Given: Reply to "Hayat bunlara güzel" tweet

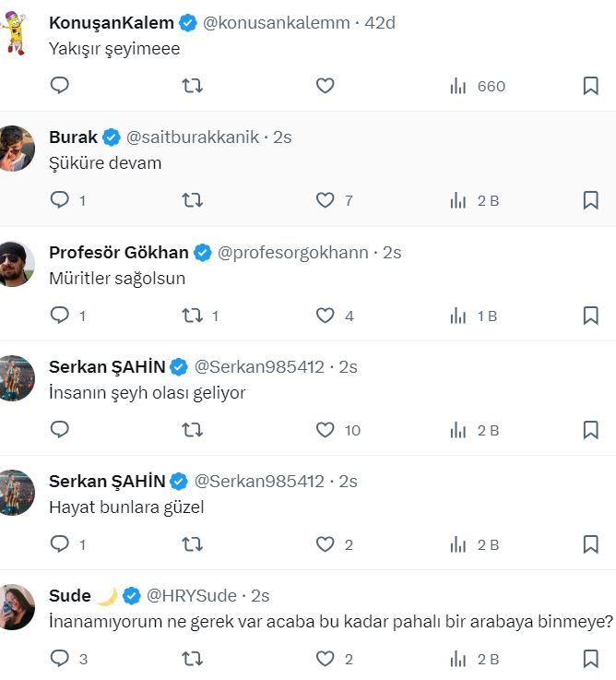Looking at the screenshot, I should [x=60, y=544].
